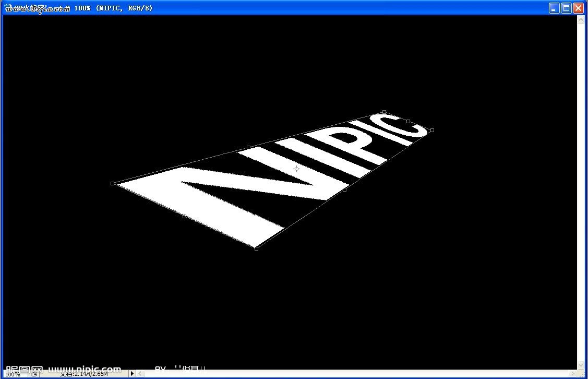This screenshot has height=379, width=588.
Task: Open the status bar info options arrow
Action: [x=132, y=374]
